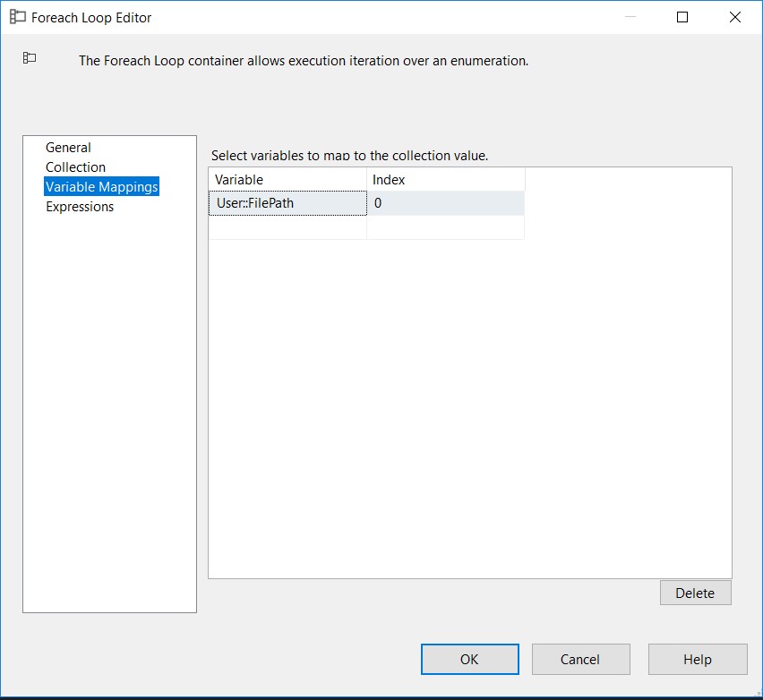Cancel the Foreach Loop Editor
Image resolution: width=763 pixels, height=700 pixels.
click(x=580, y=660)
